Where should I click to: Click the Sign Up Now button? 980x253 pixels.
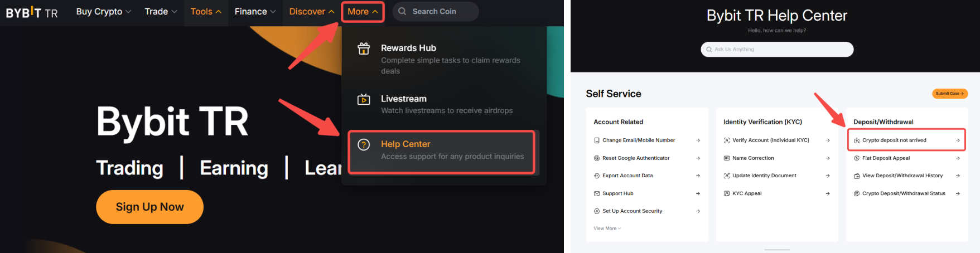[149, 207]
